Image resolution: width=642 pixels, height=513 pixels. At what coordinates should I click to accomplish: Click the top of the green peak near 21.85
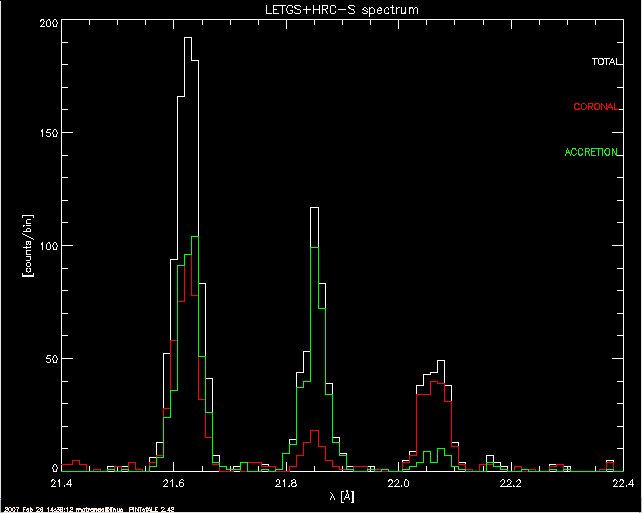[x=315, y=247]
